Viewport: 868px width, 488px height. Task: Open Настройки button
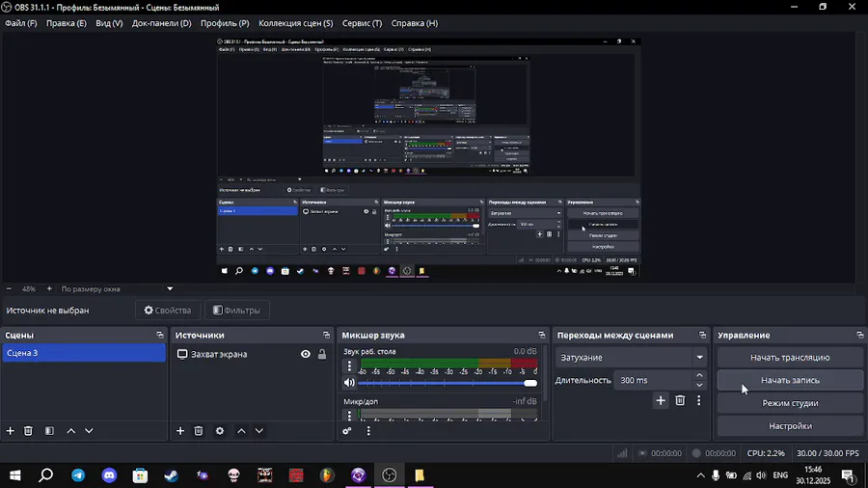790,426
